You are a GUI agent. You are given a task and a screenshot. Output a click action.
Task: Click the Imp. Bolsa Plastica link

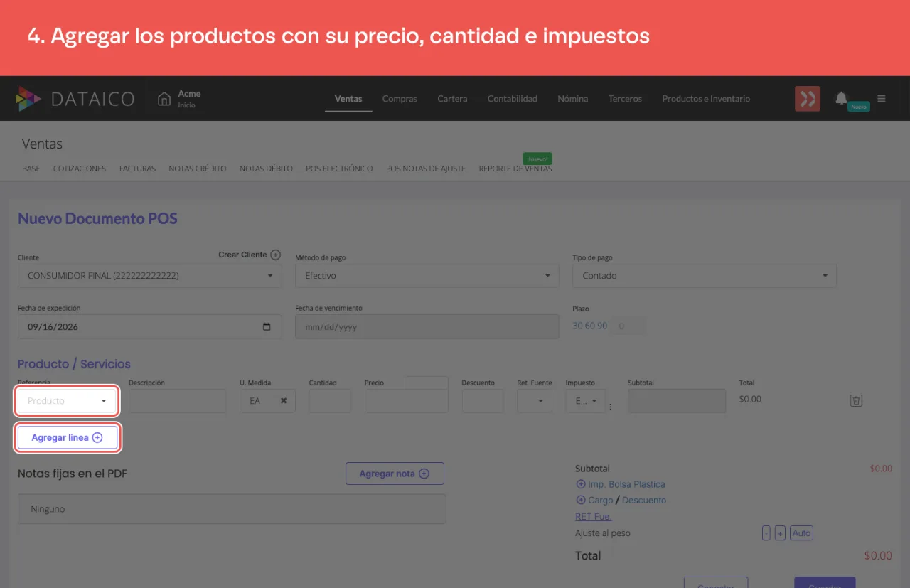(x=626, y=484)
